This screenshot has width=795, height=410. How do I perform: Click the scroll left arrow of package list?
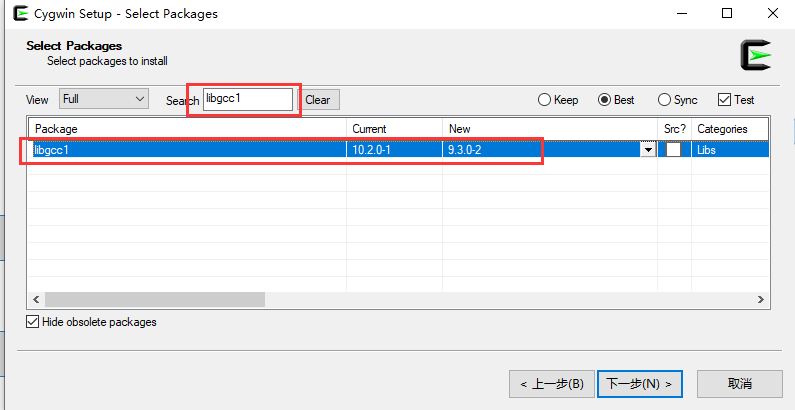(36, 300)
